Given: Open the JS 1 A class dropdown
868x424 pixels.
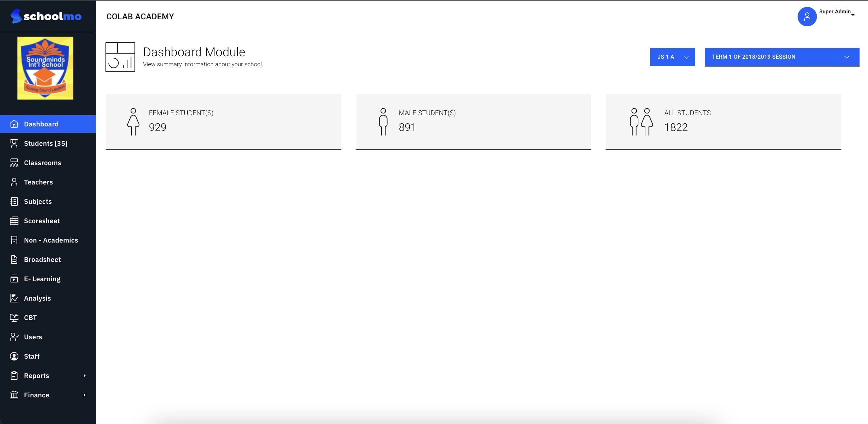Looking at the screenshot, I should pos(672,57).
